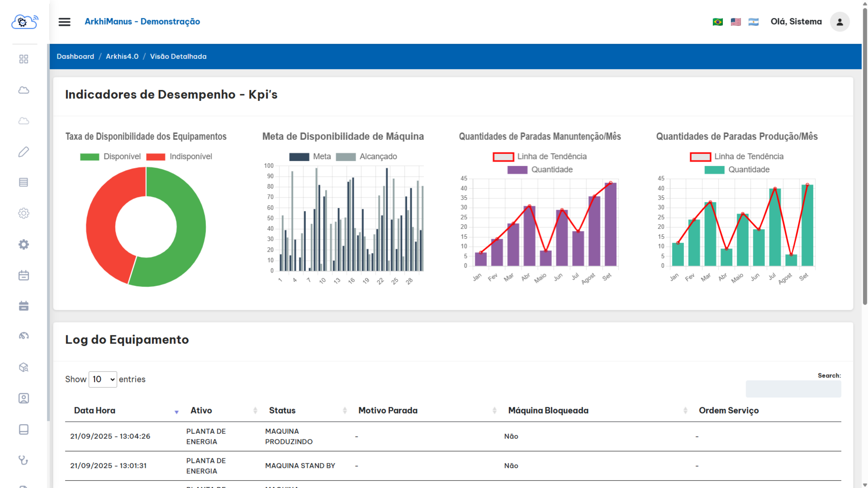Image resolution: width=868 pixels, height=488 pixels.
Task: Open the user profile avatar icon
Action: (x=840, y=22)
